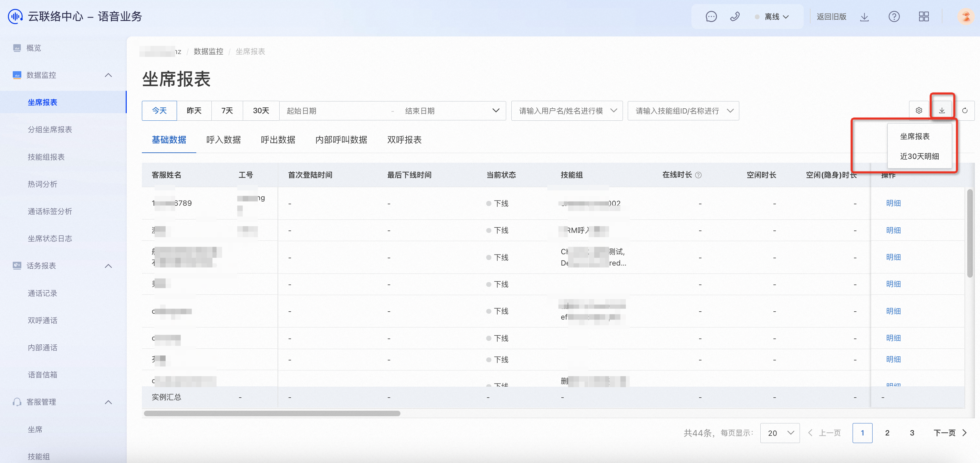Screen dimensions: 980x463
Task: Switch to 呼入数据 tab
Action: coord(223,140)
